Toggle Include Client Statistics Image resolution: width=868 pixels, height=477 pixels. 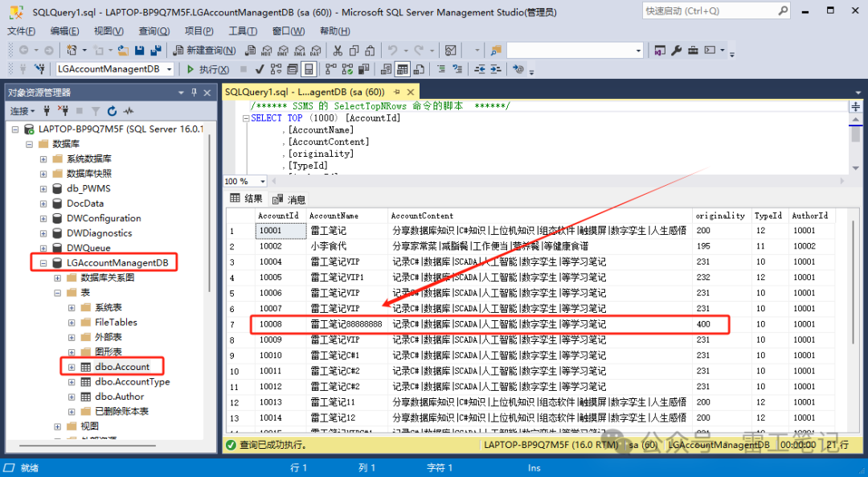coord(364,69)
